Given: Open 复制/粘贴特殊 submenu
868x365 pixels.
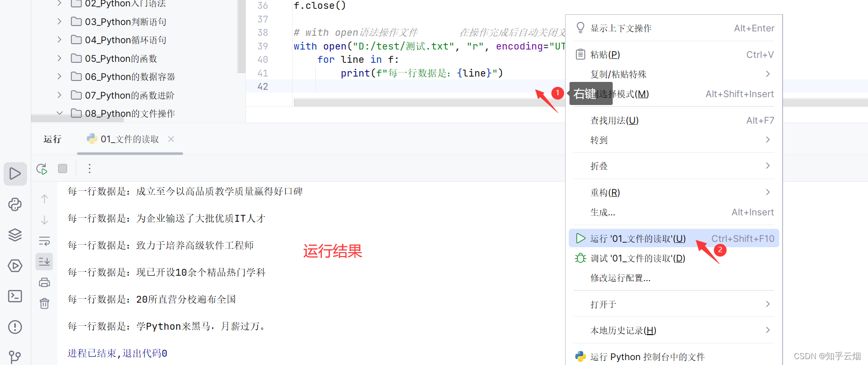Looking at the screenshot, I should [674, 74].
